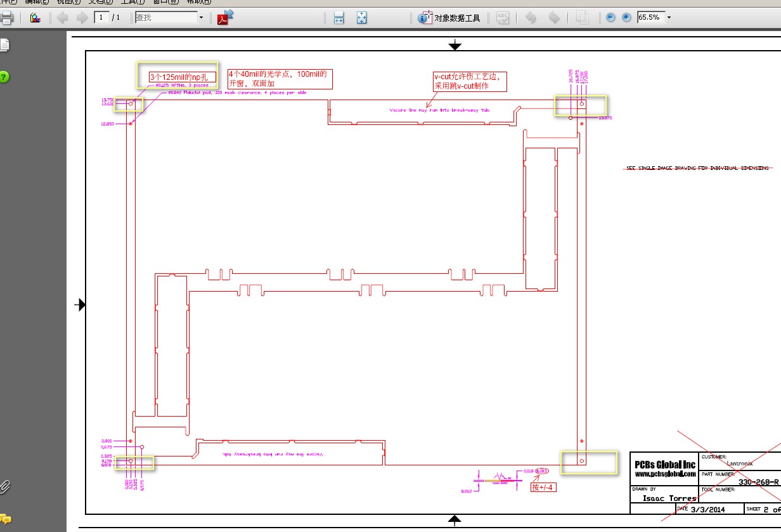Open the green help question mark icon
Image resolution: width=781 pixels, height=532 pixels.
(4, 77)
